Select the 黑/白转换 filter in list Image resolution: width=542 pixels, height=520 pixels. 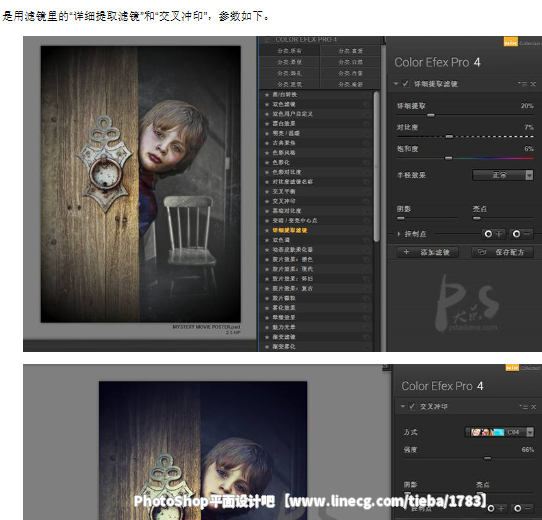284,94
